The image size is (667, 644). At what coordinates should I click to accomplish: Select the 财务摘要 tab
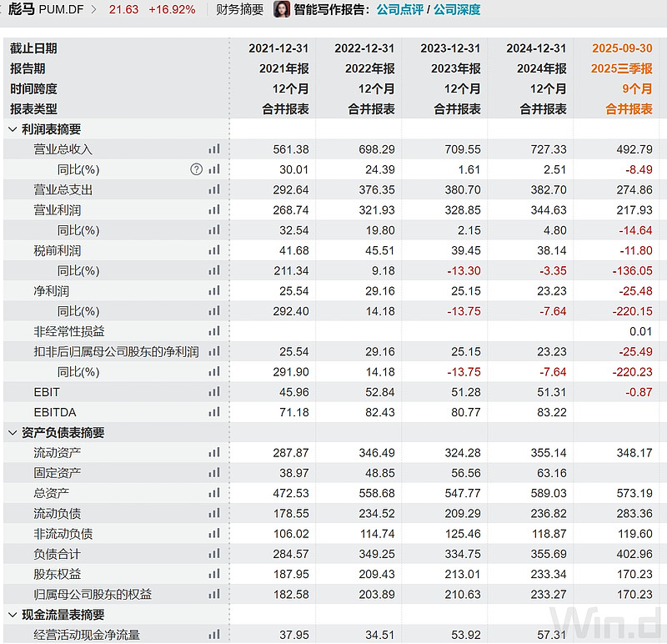(x=239, y=9)
